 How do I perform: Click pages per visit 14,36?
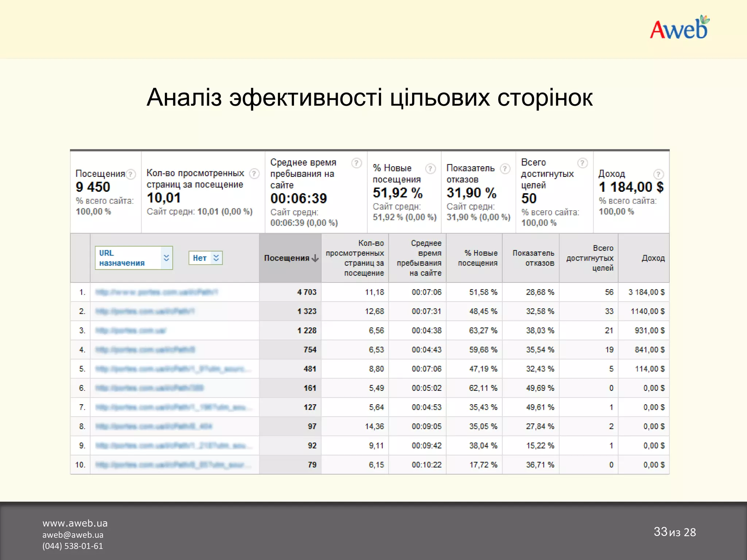click(x=375, y=426)
